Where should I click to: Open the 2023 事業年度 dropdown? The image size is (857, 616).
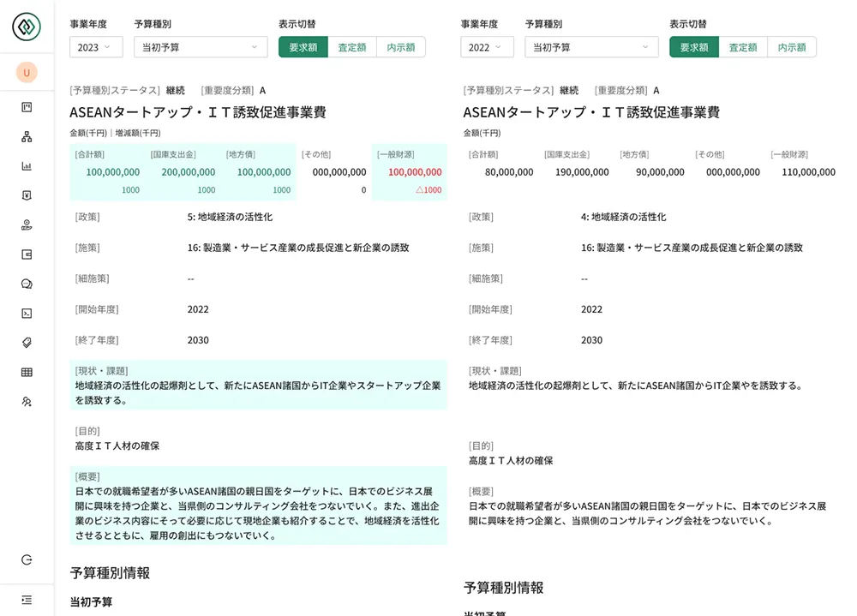pyautogui.click(x=95, y=47)
